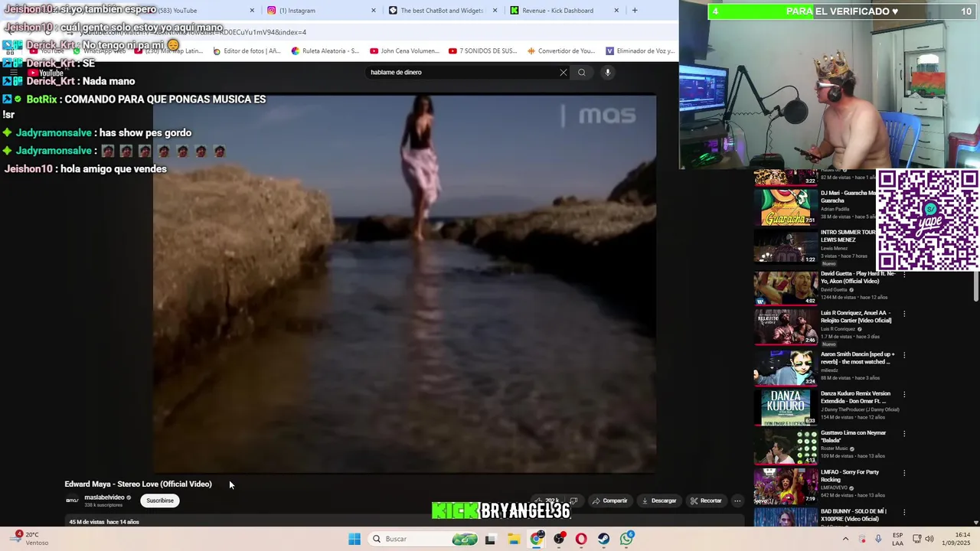Open Task View from the taskbar
980x551 pixels.
click(x=490, y=539)
